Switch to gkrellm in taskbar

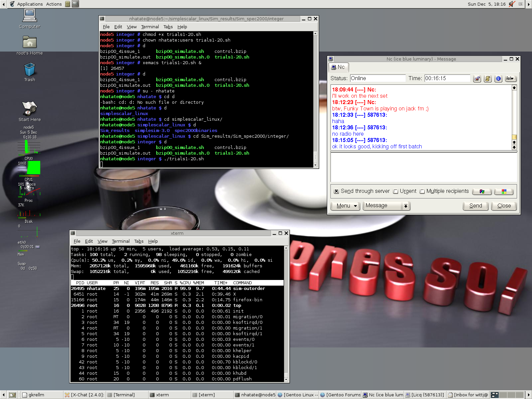tap(42, 395)
